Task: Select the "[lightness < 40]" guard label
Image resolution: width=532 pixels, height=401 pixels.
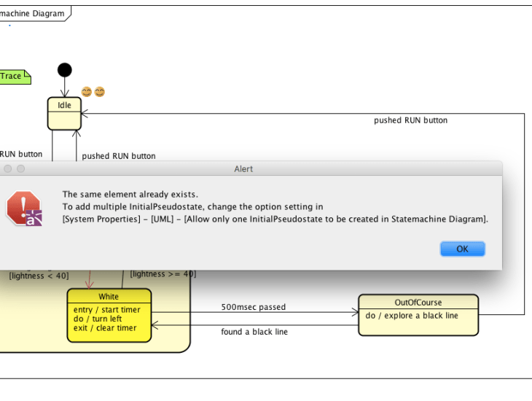Action: [x=39, y=276]
